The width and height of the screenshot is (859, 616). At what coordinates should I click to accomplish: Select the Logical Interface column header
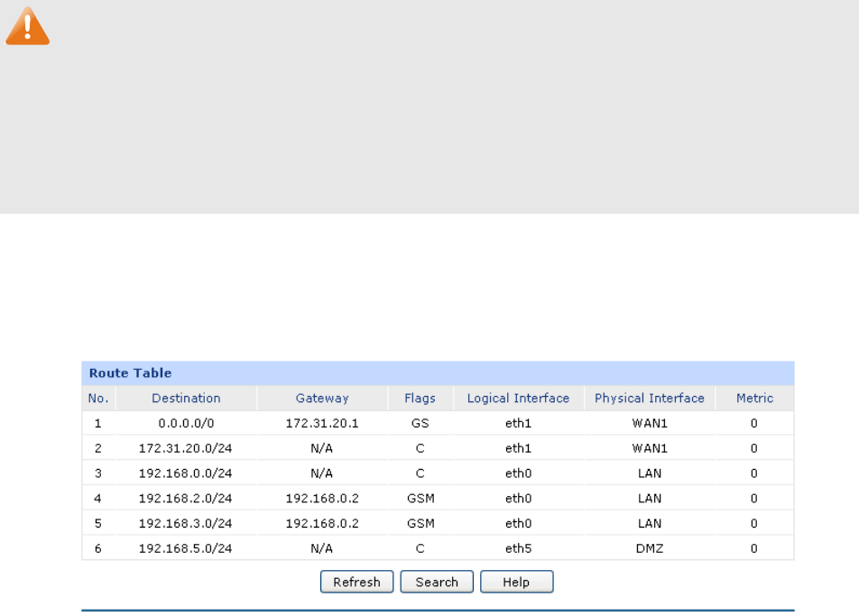(x=518, y=398)
